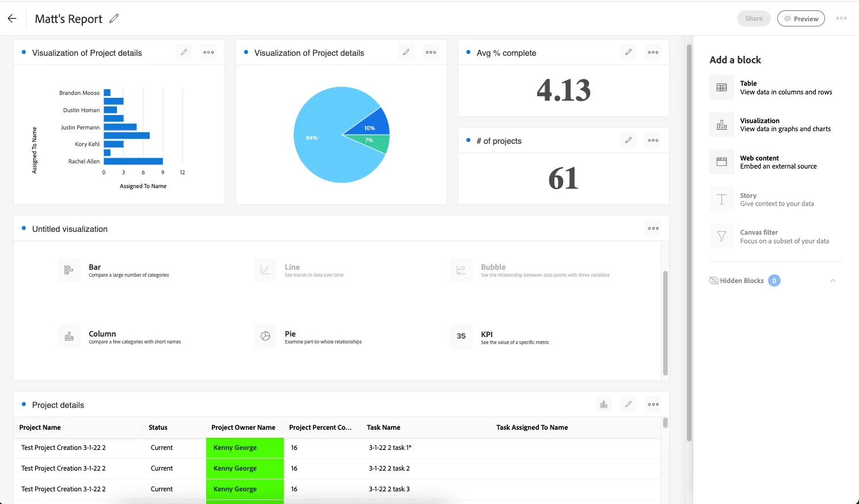Viewport: 859px width, 504px height.
Task: Open more options for Avg % complete block
Action: 653,52
